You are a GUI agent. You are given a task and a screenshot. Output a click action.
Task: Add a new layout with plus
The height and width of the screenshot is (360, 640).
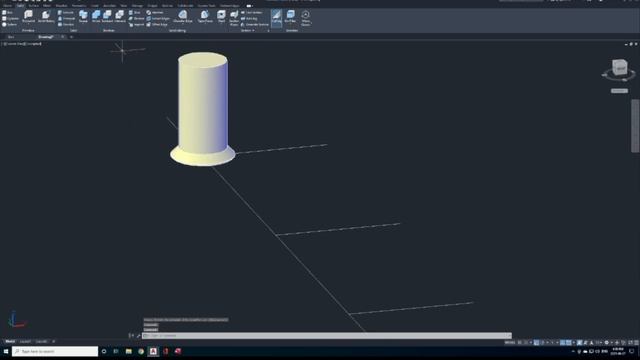pos(53,342)
